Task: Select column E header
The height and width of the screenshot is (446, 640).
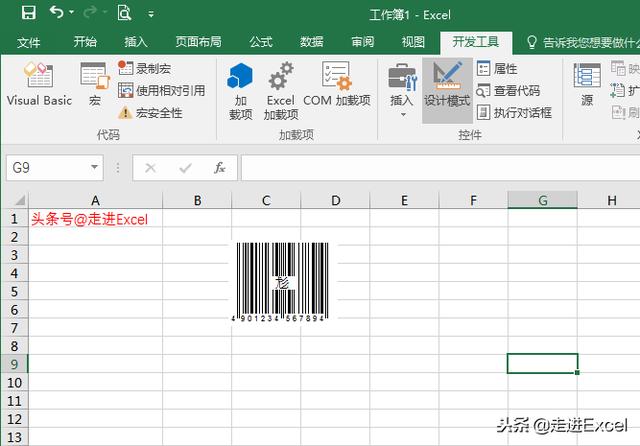Action: pyautogui.click(x=404, y=200)
